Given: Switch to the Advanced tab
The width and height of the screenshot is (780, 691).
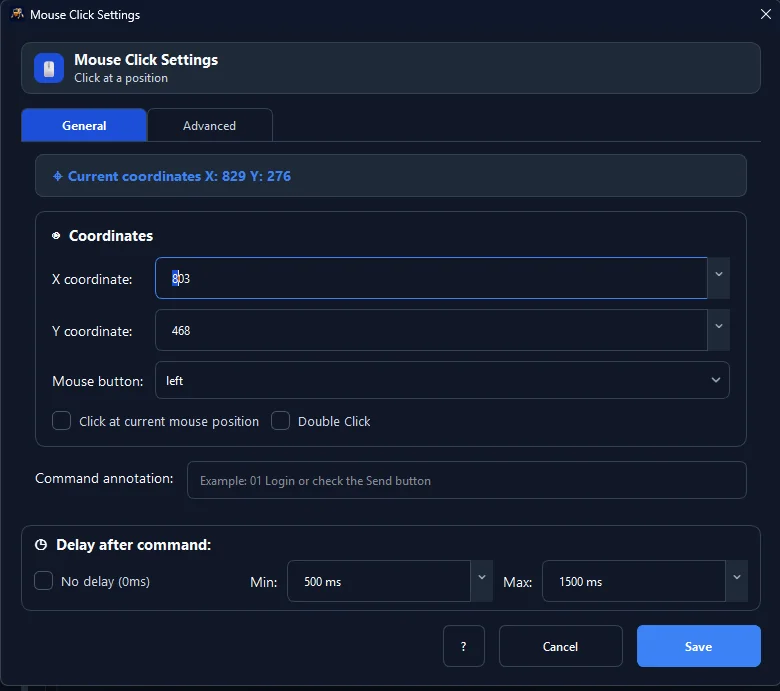Looking at the screenshot, I should [209, 125].
